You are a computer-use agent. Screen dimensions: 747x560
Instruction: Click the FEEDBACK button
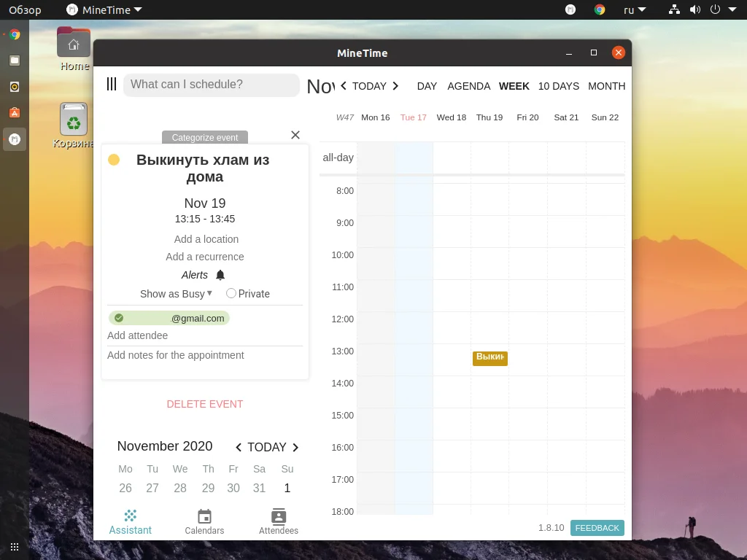[597, 528]
